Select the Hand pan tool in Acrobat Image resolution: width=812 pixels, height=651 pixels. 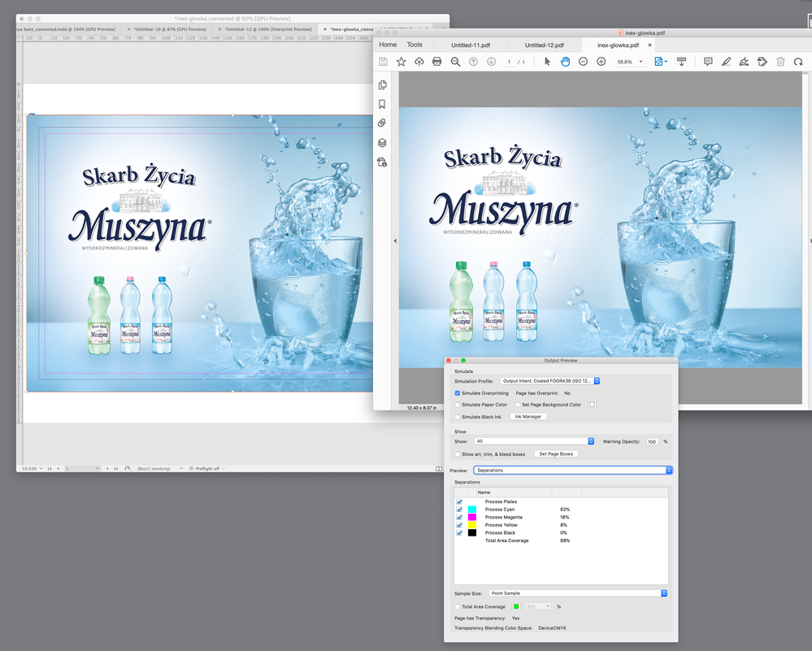pos(565,62)
